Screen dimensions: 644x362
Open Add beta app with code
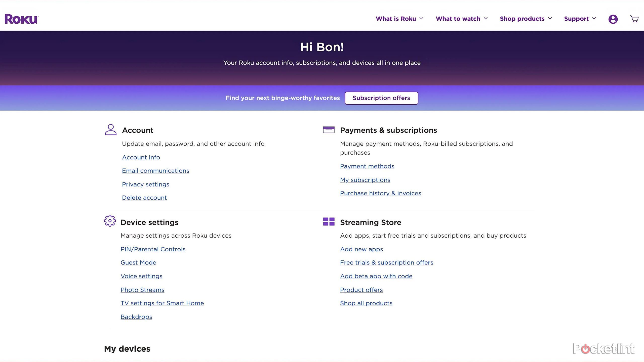(x=376, y=276)
